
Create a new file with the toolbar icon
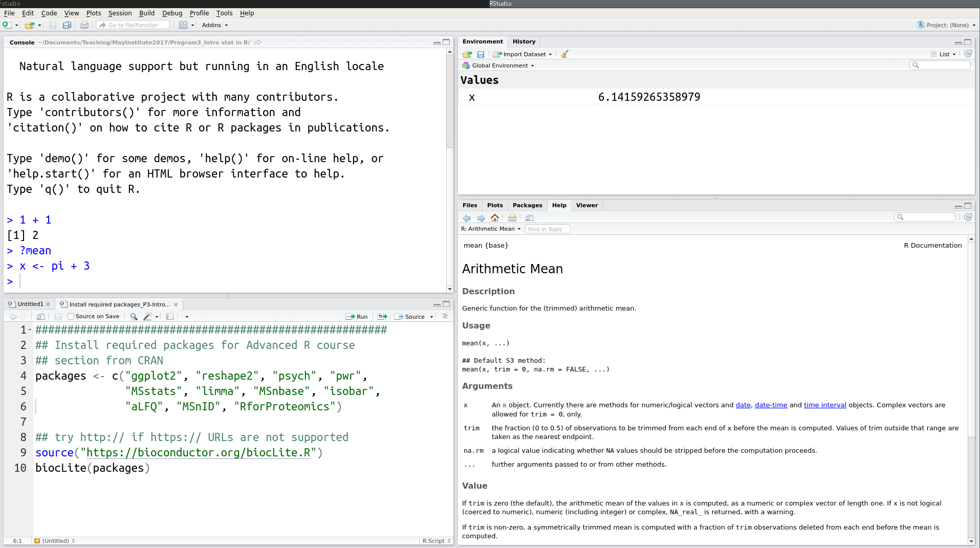point(6,25)
